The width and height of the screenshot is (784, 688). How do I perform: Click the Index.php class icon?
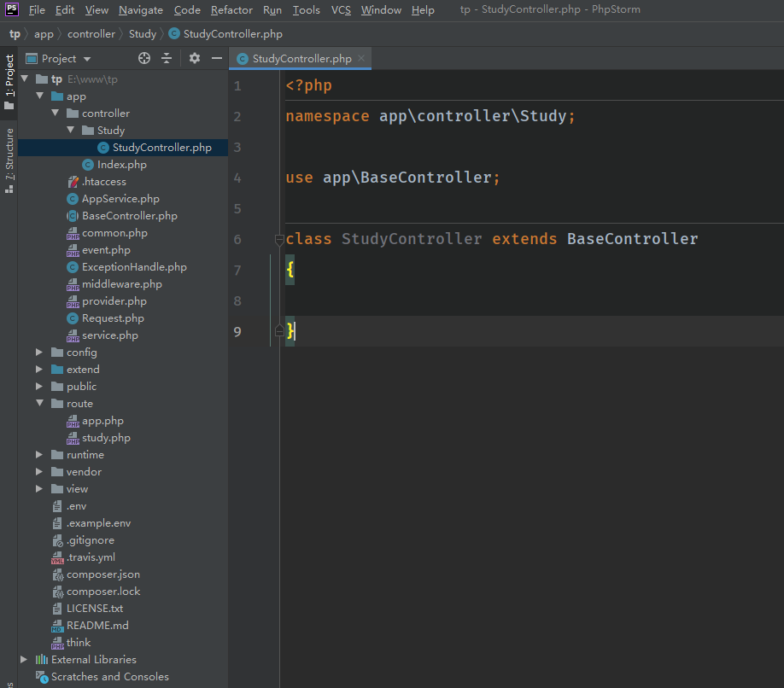point(88,165)
